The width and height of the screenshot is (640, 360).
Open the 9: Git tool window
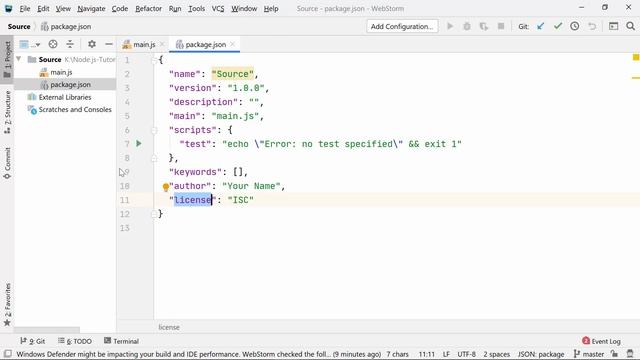(x=33, y=341)
